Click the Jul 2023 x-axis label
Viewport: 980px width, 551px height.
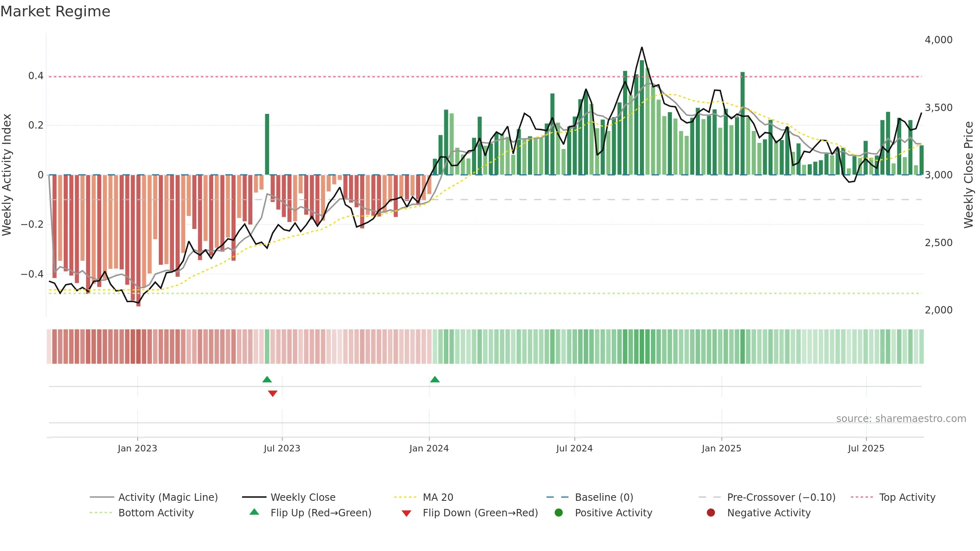click(x=282, y=448)
